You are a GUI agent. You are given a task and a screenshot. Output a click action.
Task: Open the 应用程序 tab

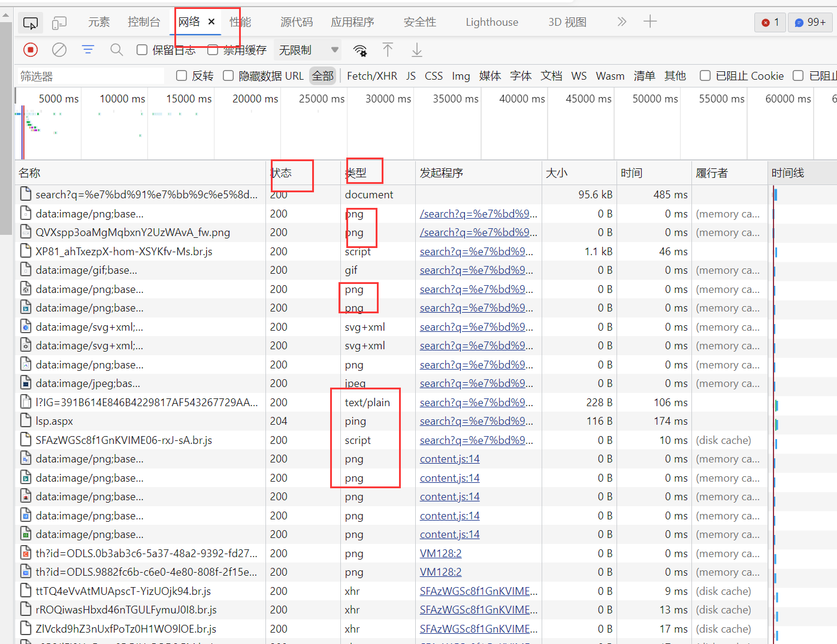(x=352, y=22)
